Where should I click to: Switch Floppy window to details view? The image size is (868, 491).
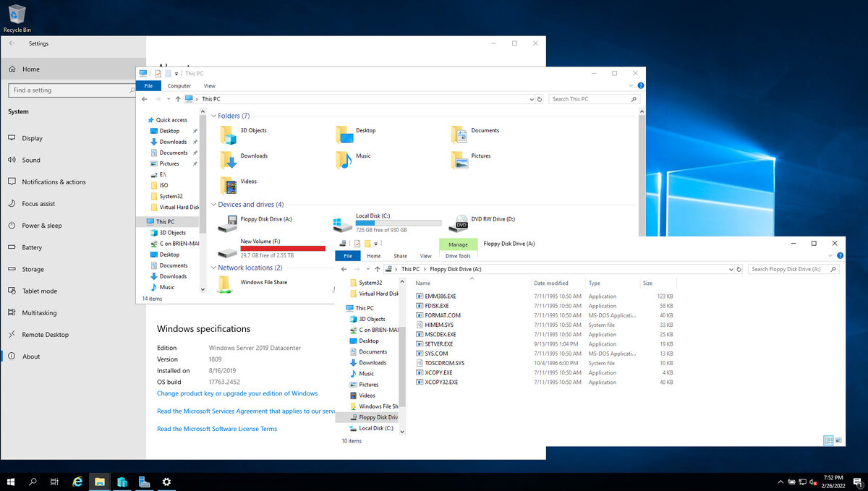828,440
